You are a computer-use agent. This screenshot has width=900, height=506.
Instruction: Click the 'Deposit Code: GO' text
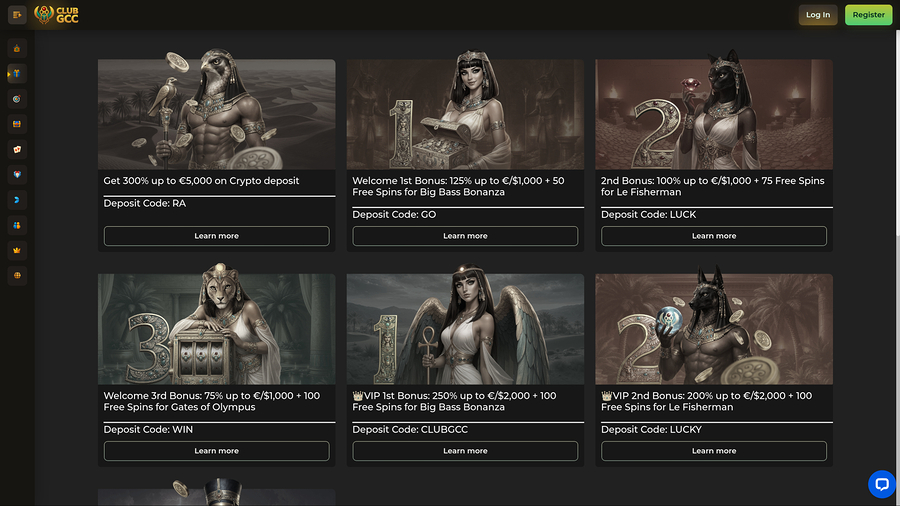394,215
